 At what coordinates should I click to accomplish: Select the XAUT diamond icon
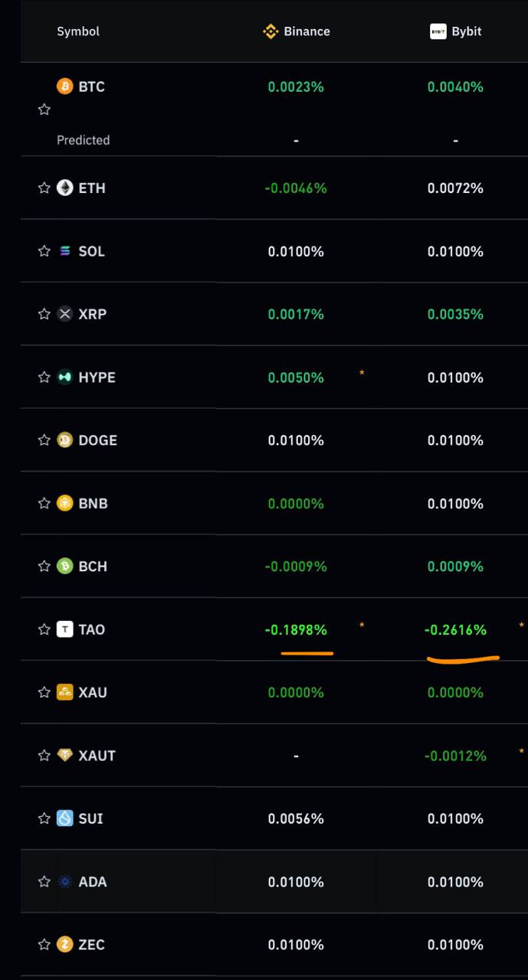click(65, 755)
